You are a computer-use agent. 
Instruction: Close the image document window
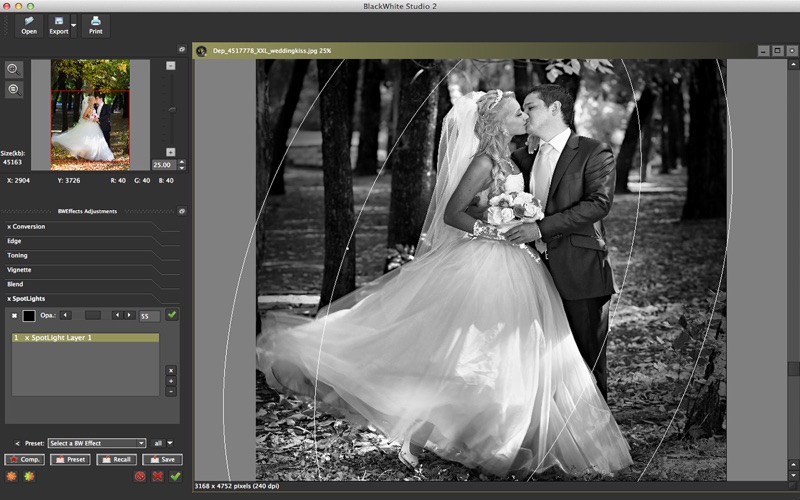792,51
